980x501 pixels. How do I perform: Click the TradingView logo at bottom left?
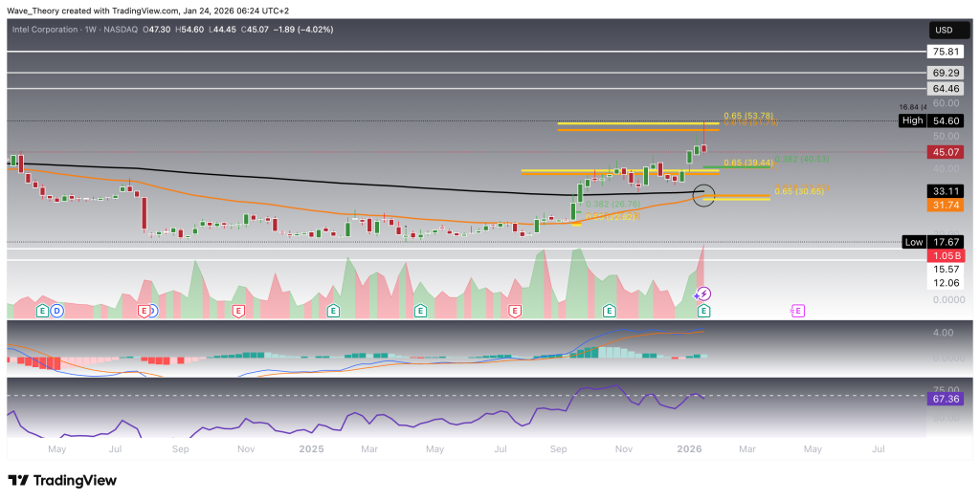pos(62,480)
